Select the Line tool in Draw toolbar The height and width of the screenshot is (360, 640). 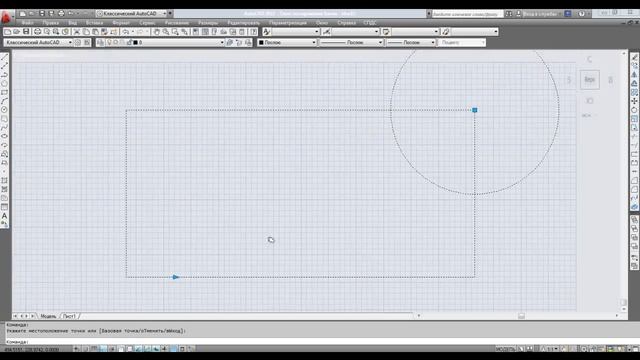(4, 57)
